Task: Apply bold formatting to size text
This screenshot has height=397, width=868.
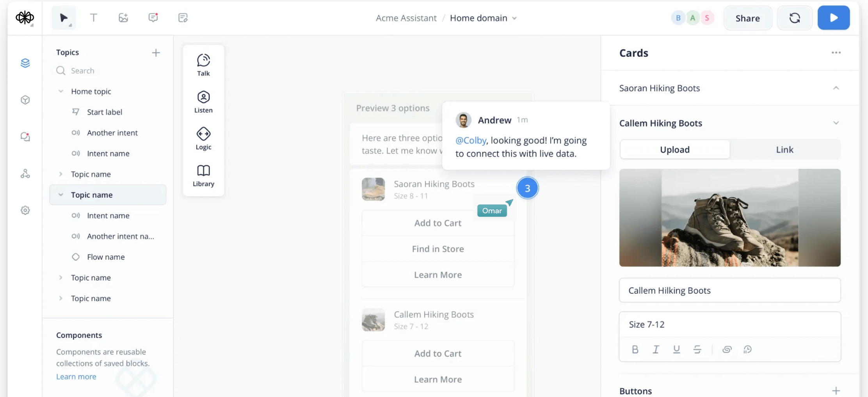Action: tap(635, 349)
